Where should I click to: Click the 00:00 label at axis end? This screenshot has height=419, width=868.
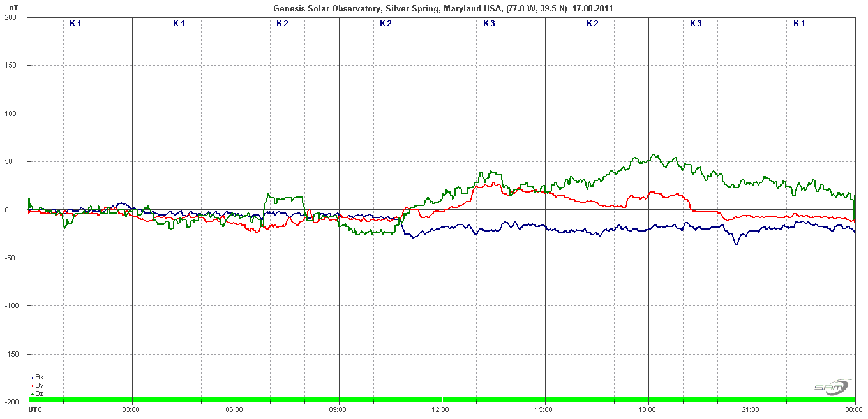(x=854, y=409)
